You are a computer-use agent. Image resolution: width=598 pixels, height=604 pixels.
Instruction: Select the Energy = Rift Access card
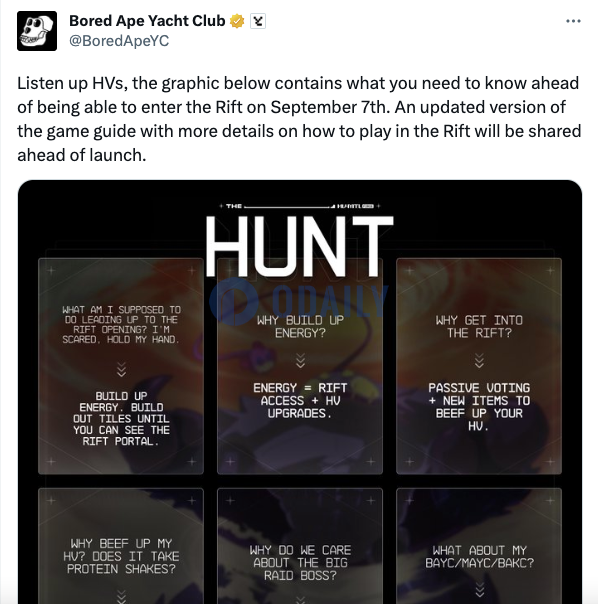coord(300,366)
